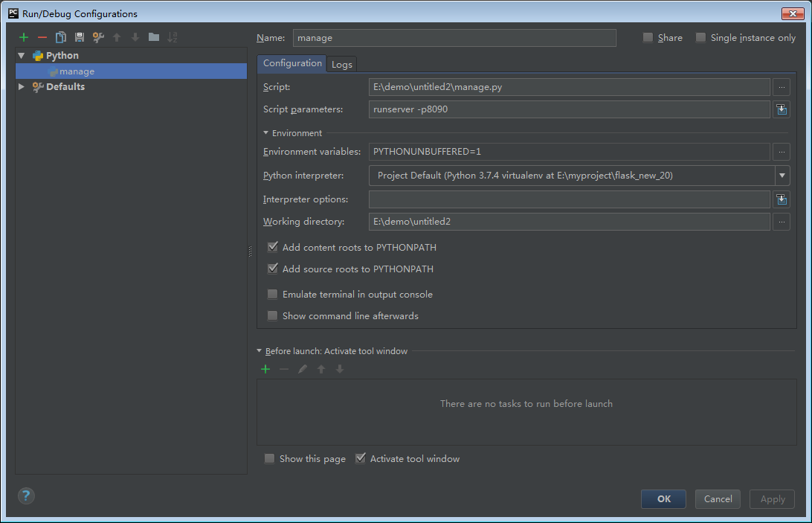
Task: Click the Create New Folder icon in toolbar
Action: 154,37
